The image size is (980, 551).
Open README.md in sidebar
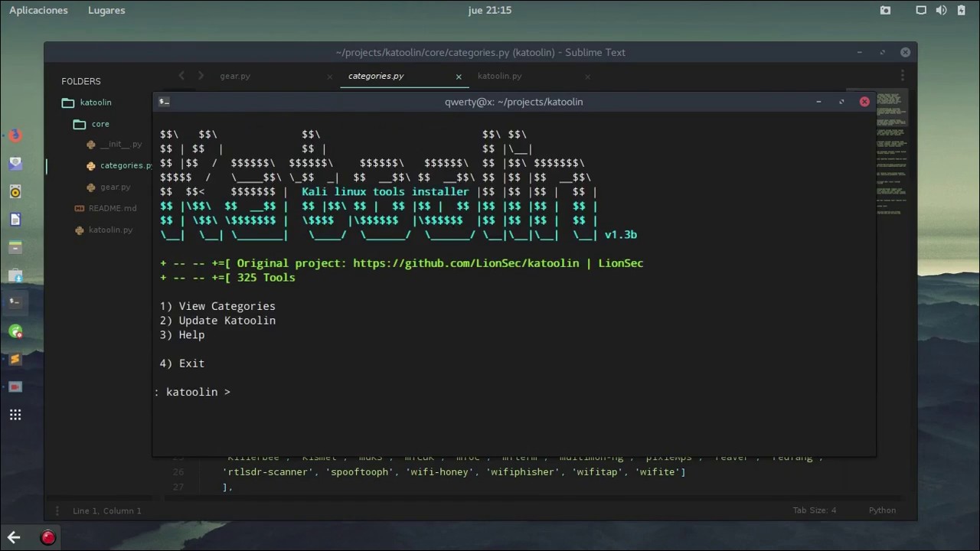(113, 208)
